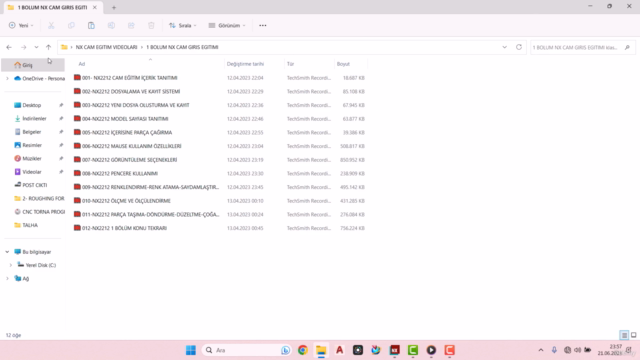
Task: Select file 004-NX2212 MODEL SAYFASI TANITIMI
Action: coord(125,119)
